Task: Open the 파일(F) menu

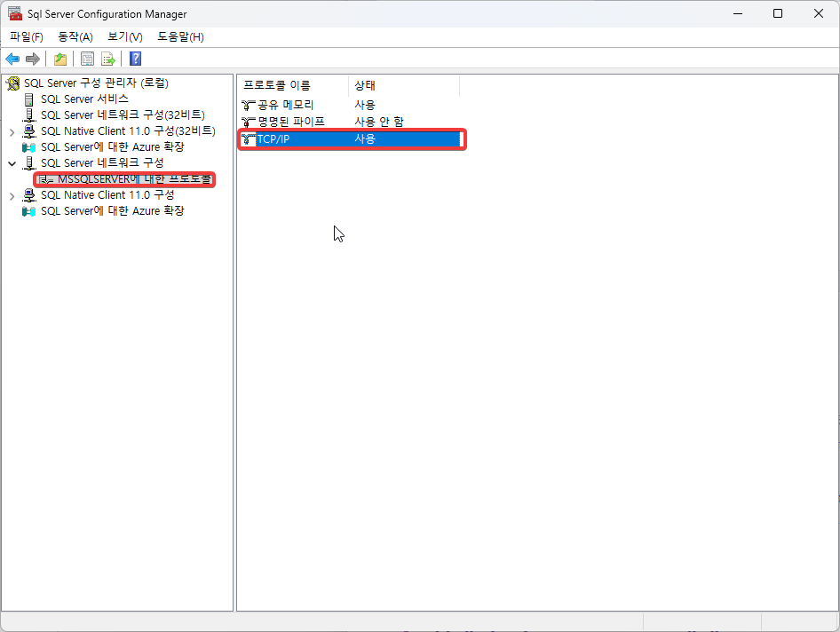Action: click(x=27, y=37)
